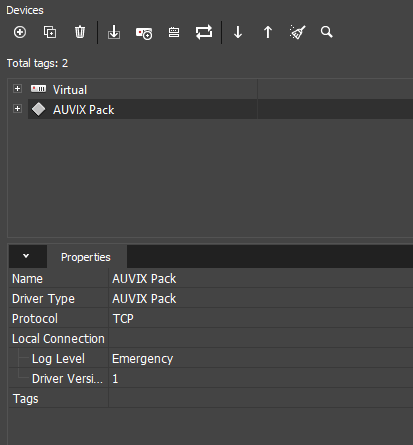This screenshot has height=445, width=413.
Task: Add virtual device icon with red dot
Action: (144, 33)
